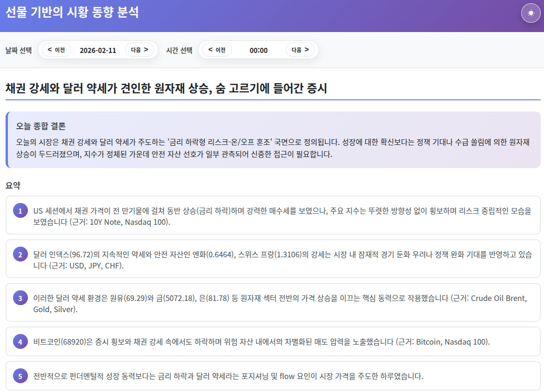Viewport: 544px width, 392px height.
Task: Click the '오늘 종합 결론' conclusion box
Action: click(273, 140)
